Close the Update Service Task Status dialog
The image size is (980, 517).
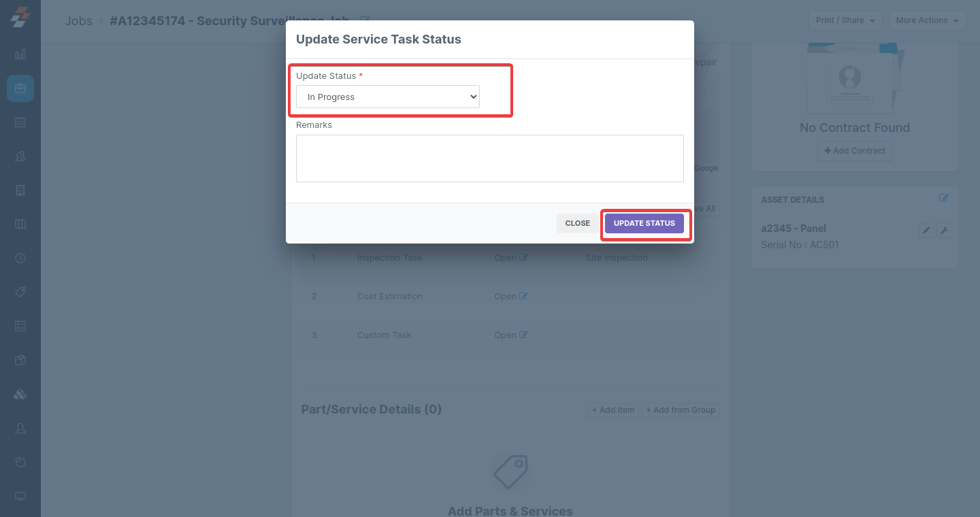click(577, 223)
